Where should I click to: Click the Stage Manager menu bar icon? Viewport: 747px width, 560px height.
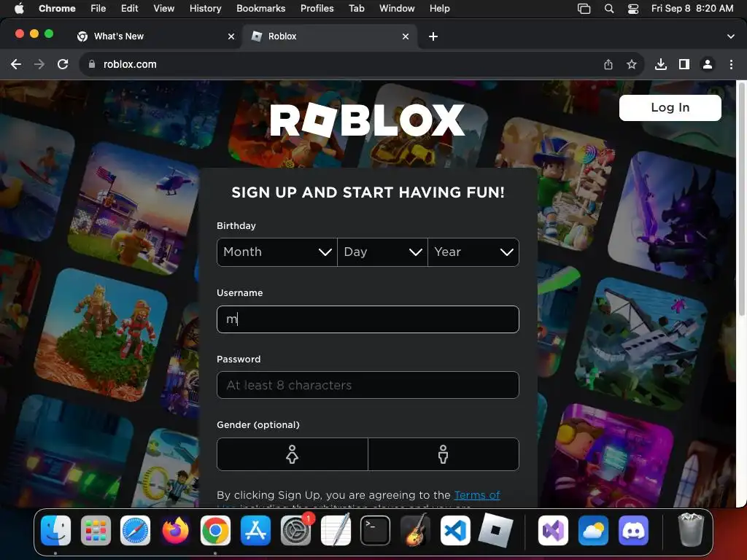tap(584, 9)
